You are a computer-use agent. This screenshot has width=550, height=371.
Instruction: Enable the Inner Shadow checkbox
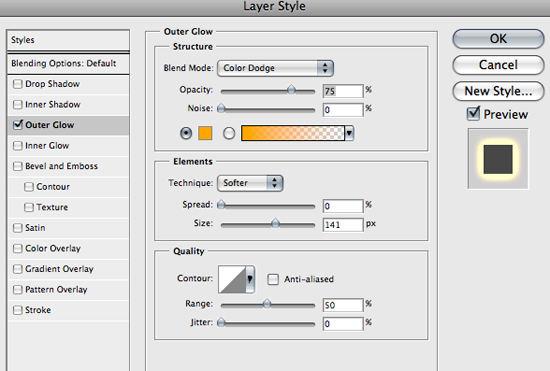point(17,104)
